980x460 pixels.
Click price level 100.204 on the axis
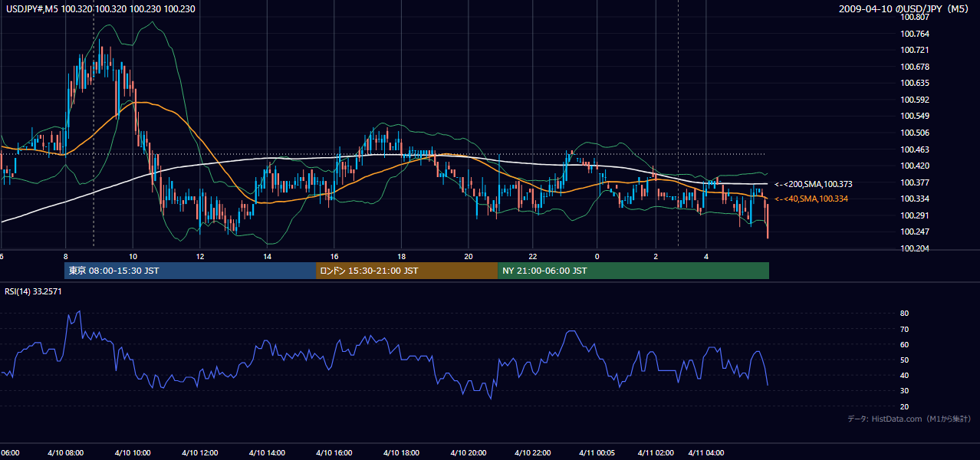[x=915, y=248]
